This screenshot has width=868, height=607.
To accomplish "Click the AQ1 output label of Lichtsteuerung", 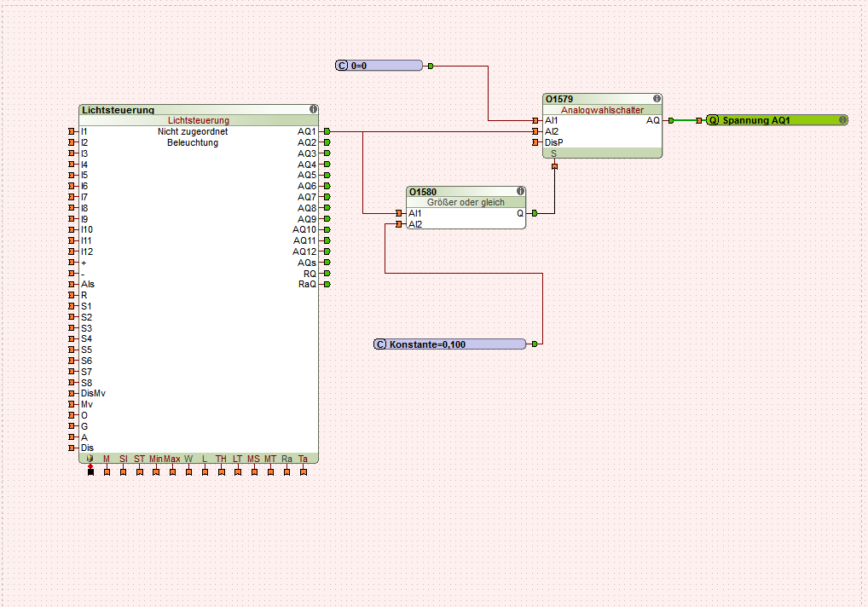I will (x=307, y=131).
